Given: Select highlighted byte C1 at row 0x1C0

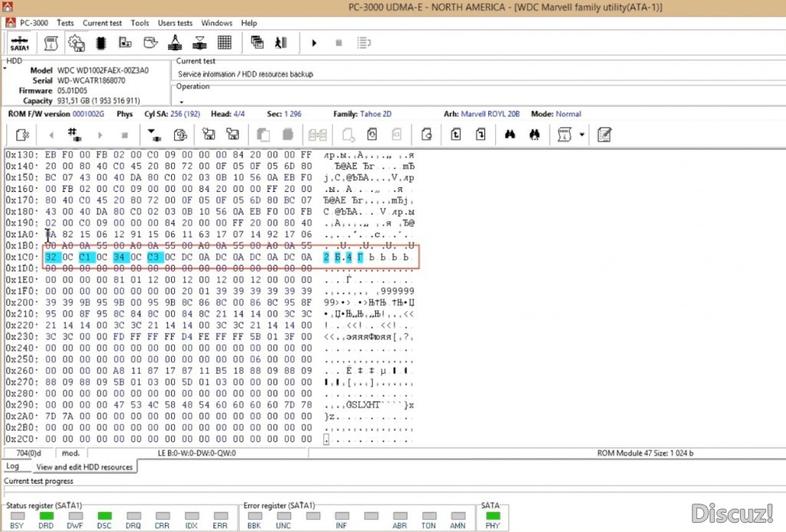Looking at the screenshot, I should pos(86,257).
